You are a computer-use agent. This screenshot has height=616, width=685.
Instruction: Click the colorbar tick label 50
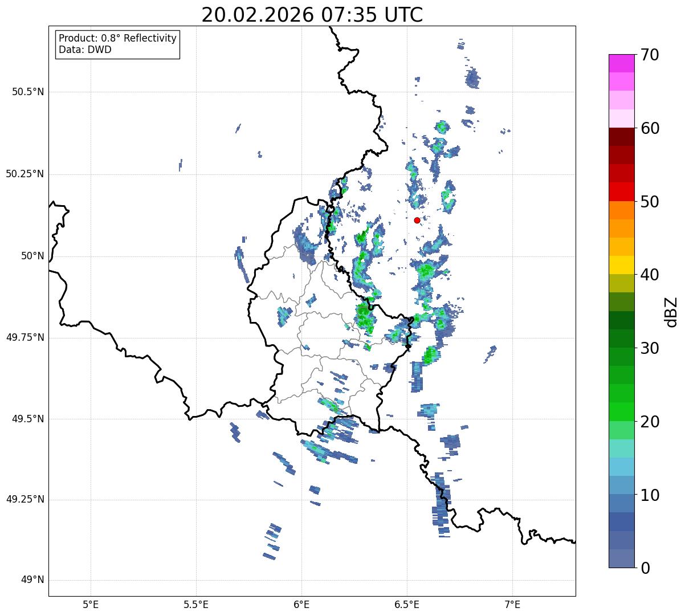[x=650, y=202]
